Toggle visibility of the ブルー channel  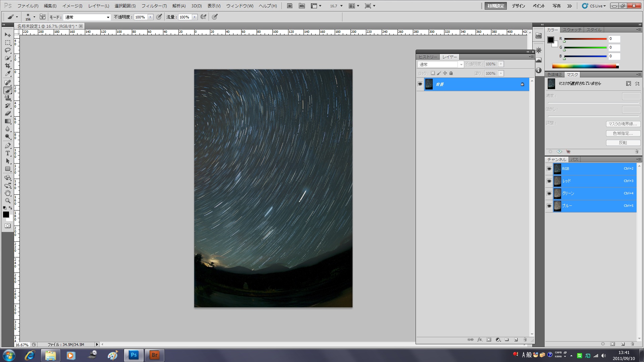click(549, 206)
